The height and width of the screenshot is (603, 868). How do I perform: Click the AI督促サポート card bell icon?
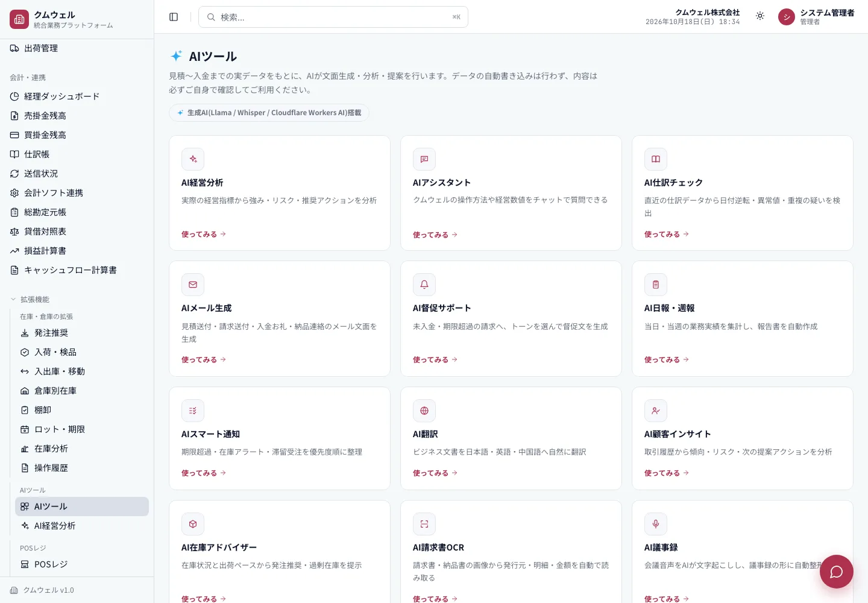click(x=424, y=285)
